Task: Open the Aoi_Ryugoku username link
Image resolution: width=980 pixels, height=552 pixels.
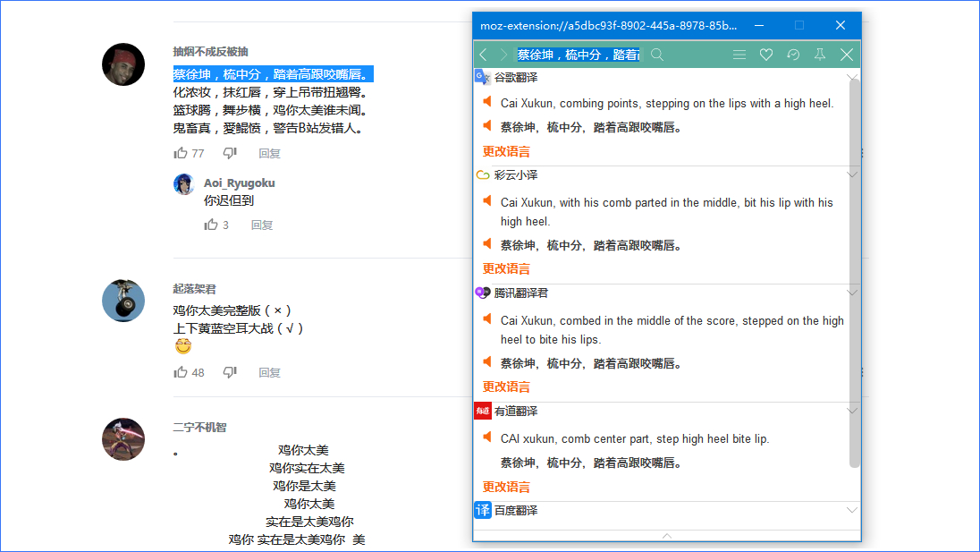Action: [x=239, y=183]
